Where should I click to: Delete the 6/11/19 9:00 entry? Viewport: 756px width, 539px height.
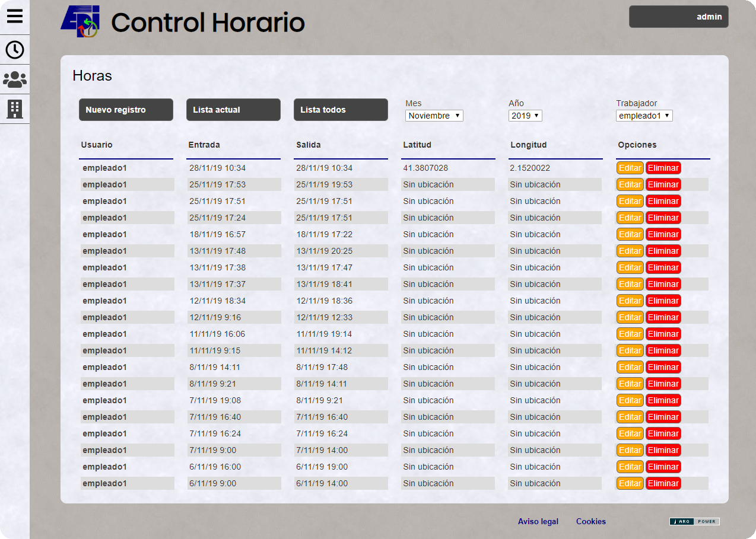click(663, 483)
